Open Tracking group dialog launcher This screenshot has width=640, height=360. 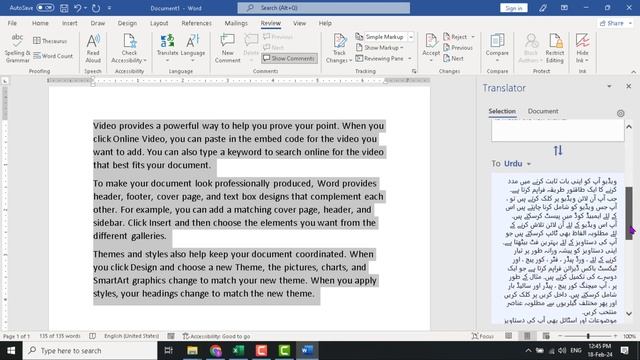tap(414, 71)
